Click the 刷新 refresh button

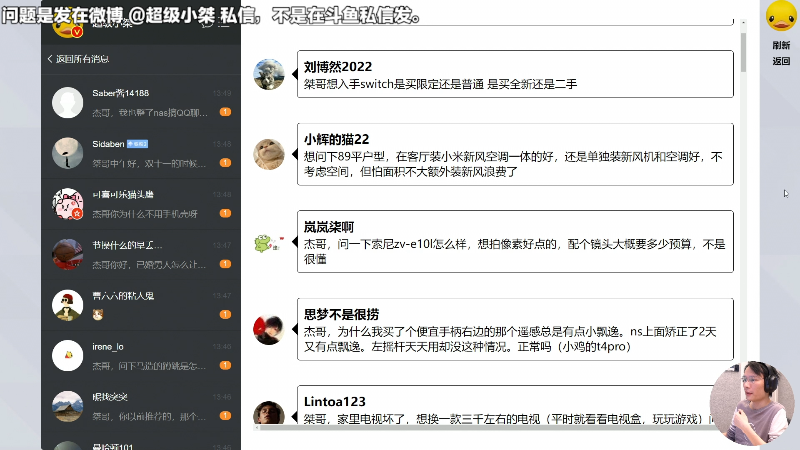click(x=781, y=45)
